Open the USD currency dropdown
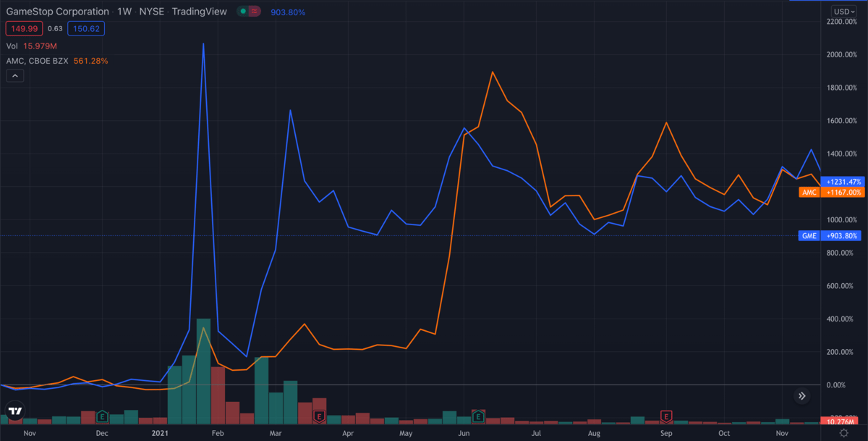 point(843,11)
